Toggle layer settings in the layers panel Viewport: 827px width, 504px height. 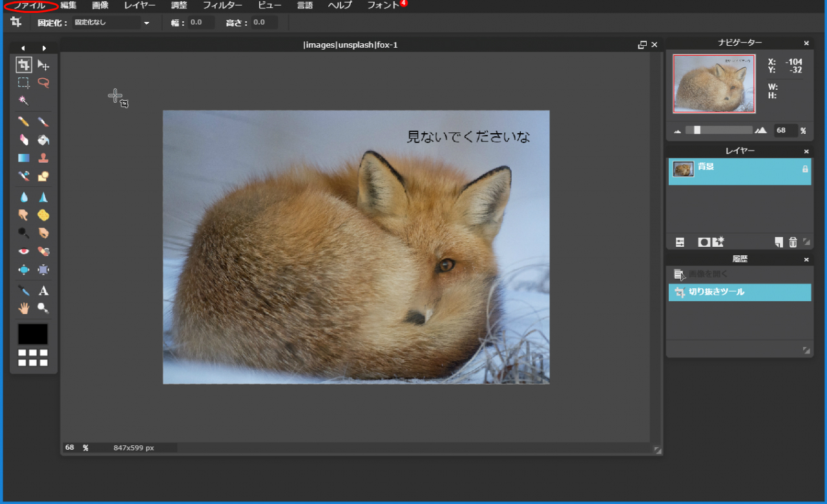click(680, 242)
